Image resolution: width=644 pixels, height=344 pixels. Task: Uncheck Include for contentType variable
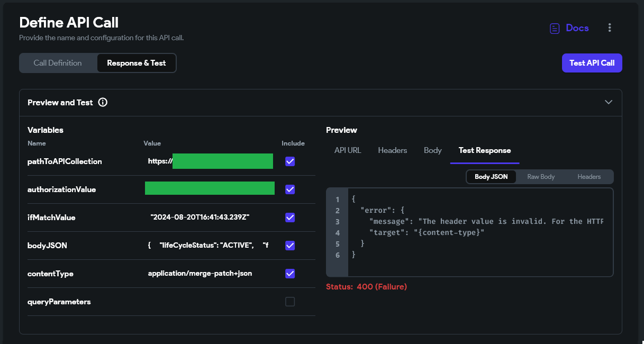click(x=290, y=274)
